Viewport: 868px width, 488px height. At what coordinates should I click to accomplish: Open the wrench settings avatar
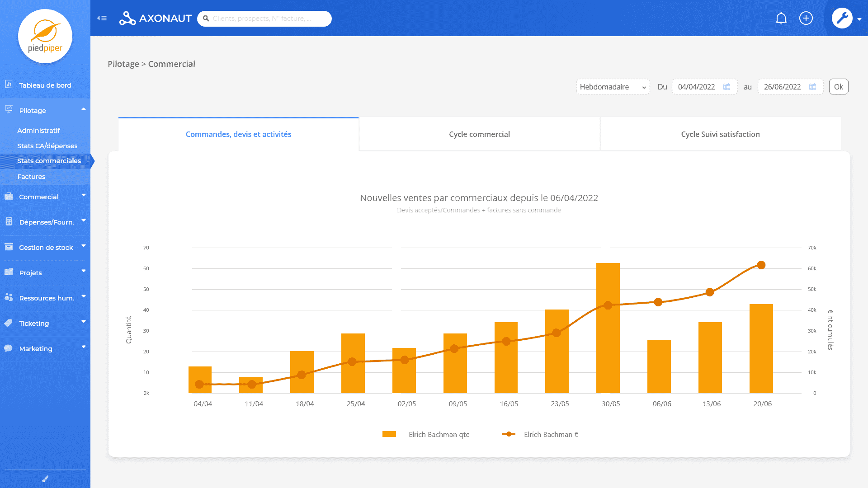click(842, 19)
